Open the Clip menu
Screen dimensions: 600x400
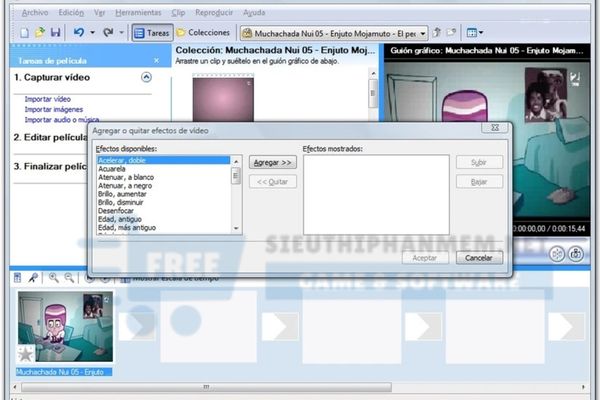click(178, 13)
